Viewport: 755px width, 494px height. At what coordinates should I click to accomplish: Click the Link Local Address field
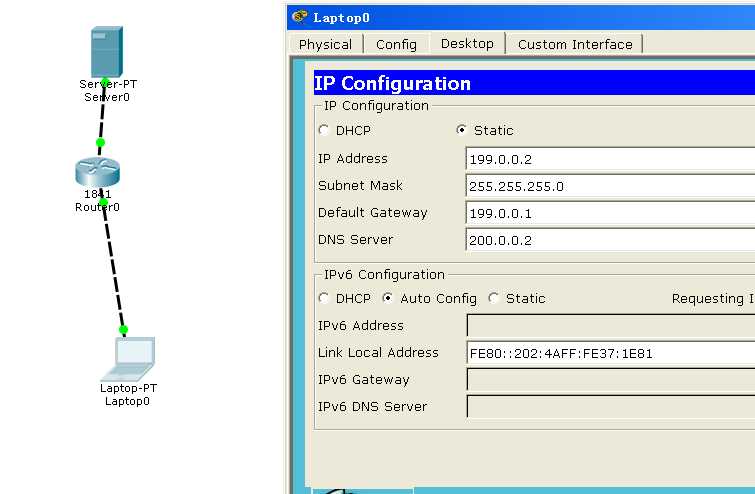[611, 353]
